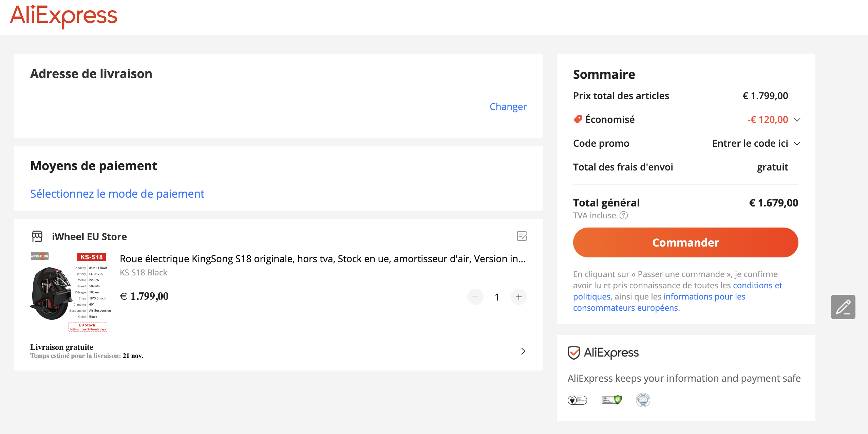This screenshot has height=434, width=868.
Task: Click the orange Commander button
Action: (685, 242)
